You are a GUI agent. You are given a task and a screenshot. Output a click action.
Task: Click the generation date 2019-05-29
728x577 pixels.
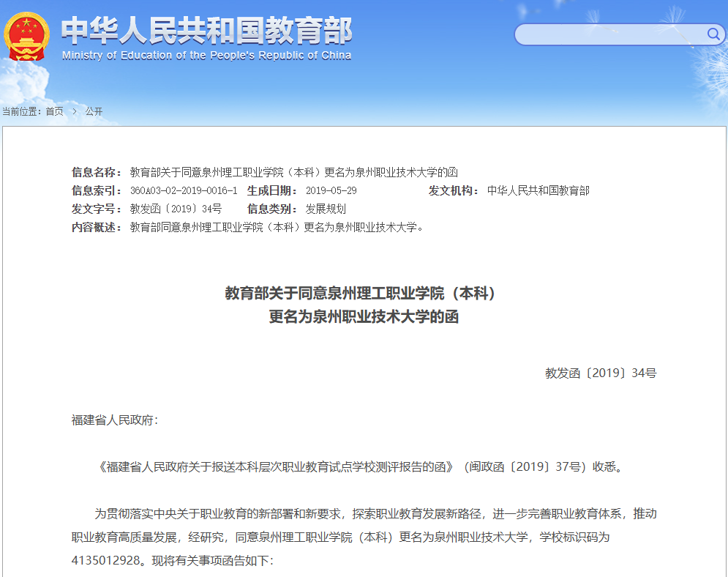tap(331, 190)
